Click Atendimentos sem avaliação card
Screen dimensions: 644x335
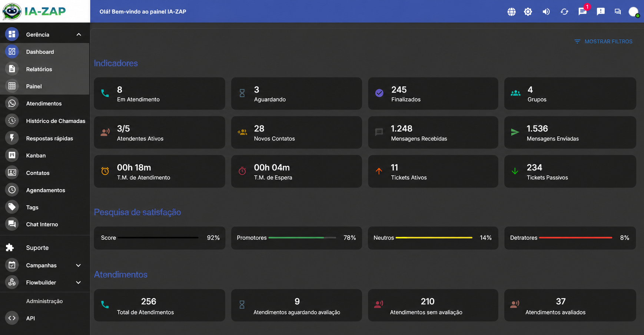click(433, 305)
